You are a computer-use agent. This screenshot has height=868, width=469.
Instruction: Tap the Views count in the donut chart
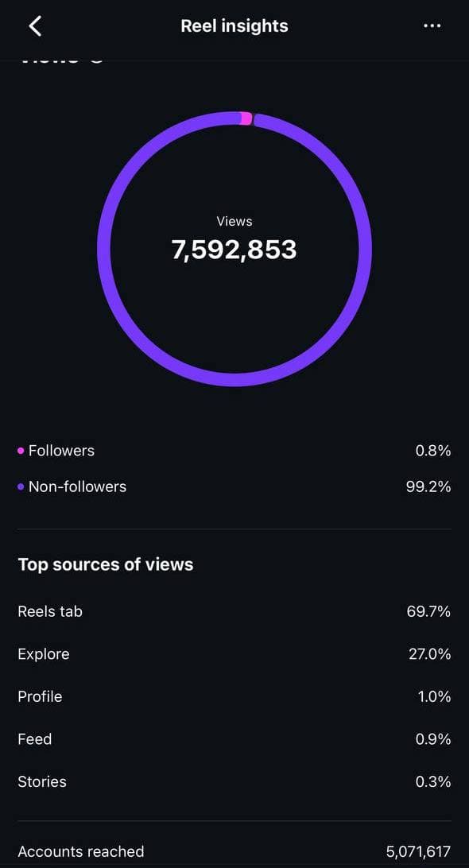[x=234, y=249]
